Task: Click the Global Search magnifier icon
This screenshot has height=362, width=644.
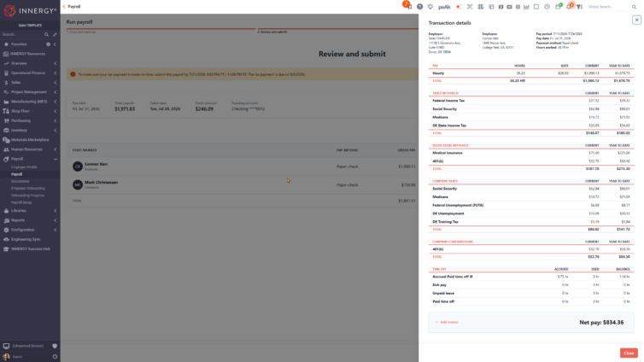Action: point(634,7)
